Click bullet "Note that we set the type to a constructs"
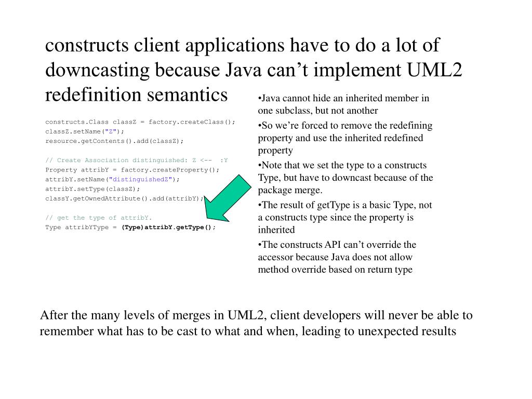The image size is (532, 399). coord(342,165)
